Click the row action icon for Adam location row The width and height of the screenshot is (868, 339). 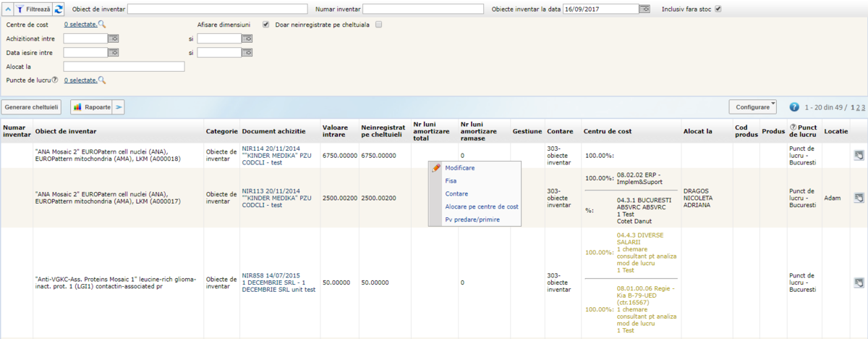coord(858,198)
